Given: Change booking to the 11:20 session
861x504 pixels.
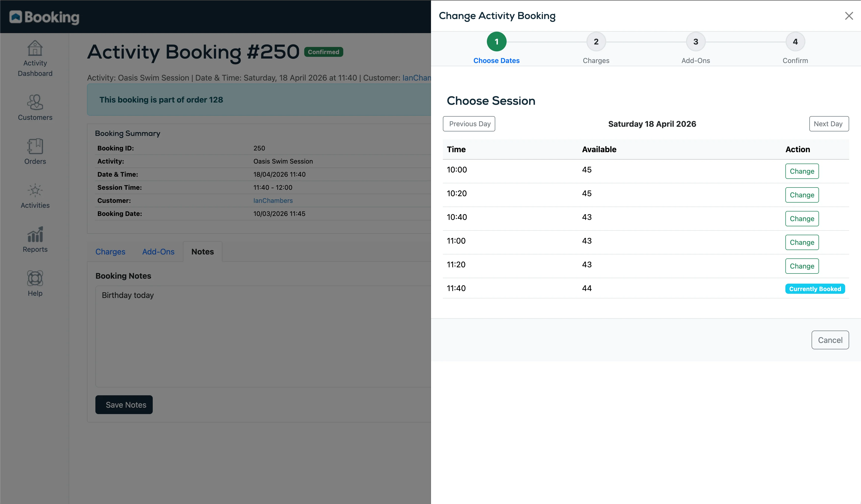Looking at the screenshot, I should [x=802, y=266].
